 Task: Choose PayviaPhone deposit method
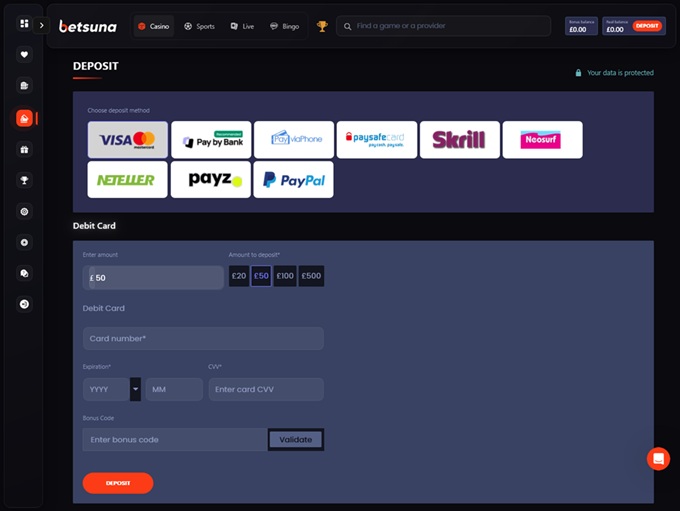click(294, 140)
